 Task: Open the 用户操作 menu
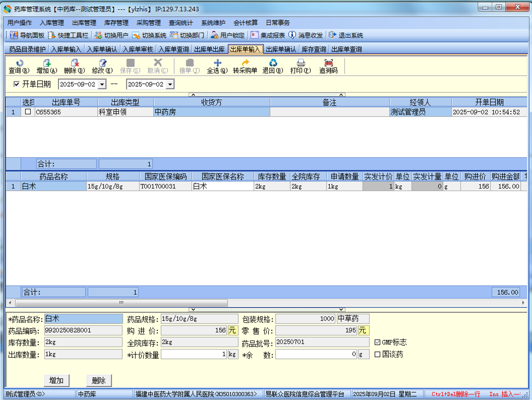click(x=20, y=23)
